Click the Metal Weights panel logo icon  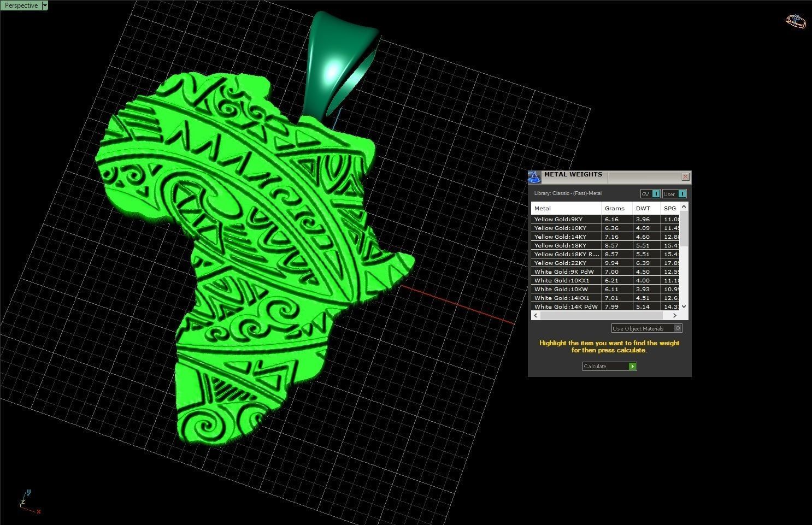click(x=534, y=177)
